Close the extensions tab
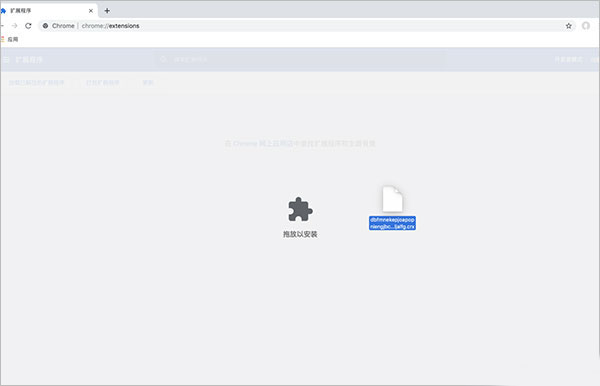Image resolution: width=600 pixels, height=386 pixels. [91, 11]
